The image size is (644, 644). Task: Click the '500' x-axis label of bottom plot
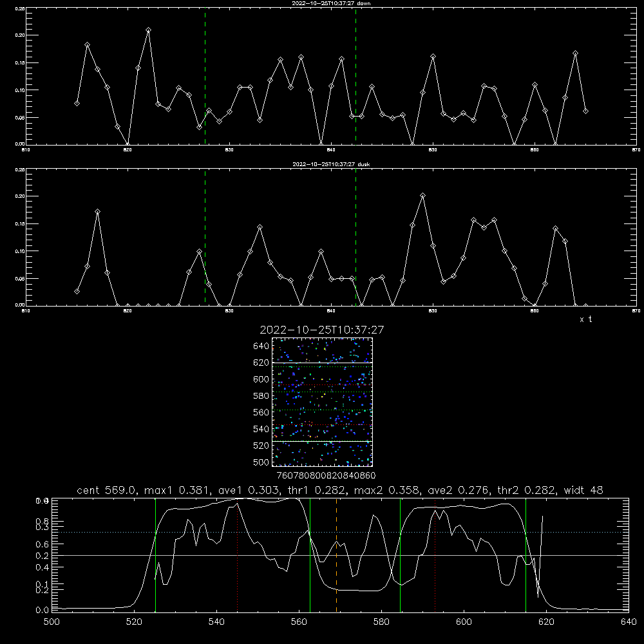click(52, 622)
